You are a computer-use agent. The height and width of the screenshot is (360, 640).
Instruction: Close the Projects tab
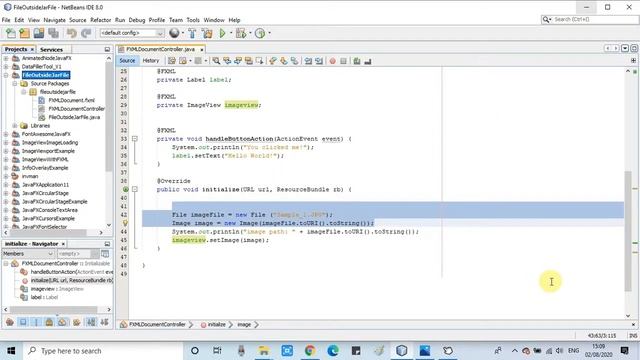tap(32, 49)
